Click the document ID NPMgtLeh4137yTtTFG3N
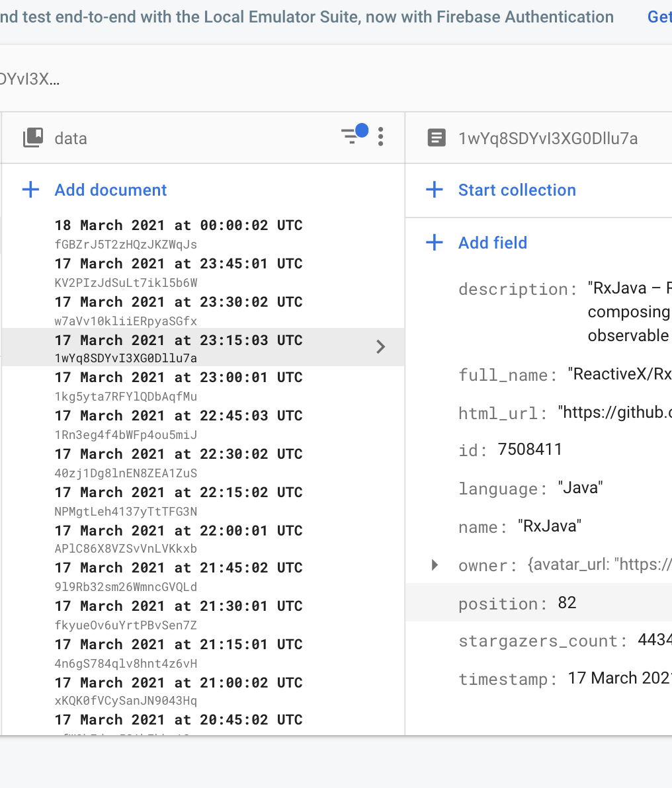 click(x=126, y=512)
